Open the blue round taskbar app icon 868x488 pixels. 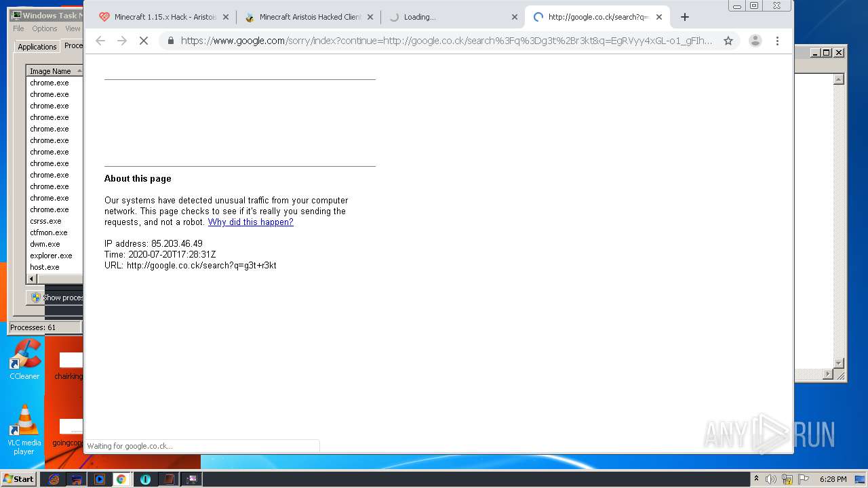tap(145, 479)
